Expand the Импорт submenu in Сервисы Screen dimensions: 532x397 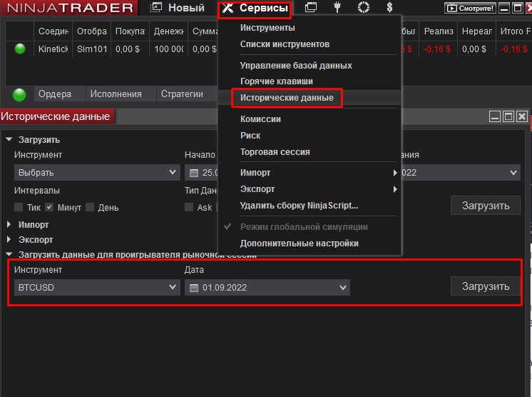click(x=310, y=173)
